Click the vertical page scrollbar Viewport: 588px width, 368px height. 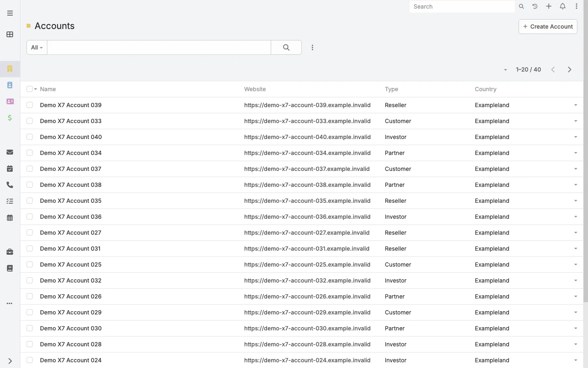point(586,151)
